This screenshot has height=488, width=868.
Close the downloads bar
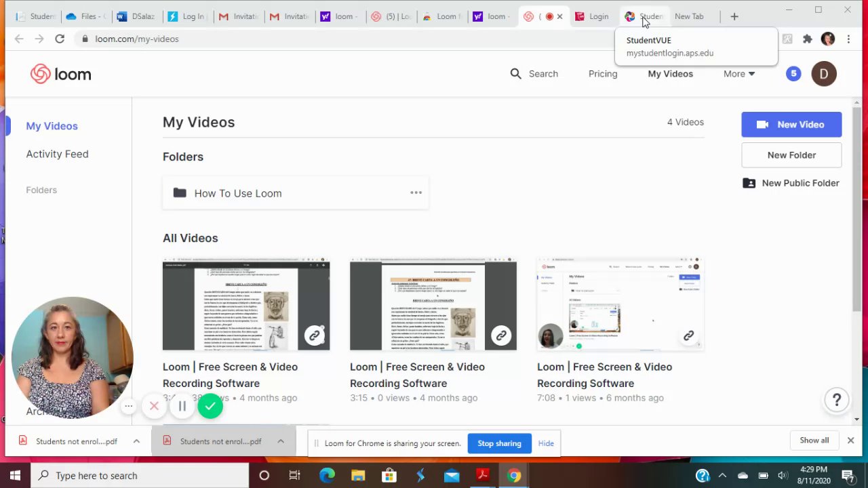coord(850,441)
